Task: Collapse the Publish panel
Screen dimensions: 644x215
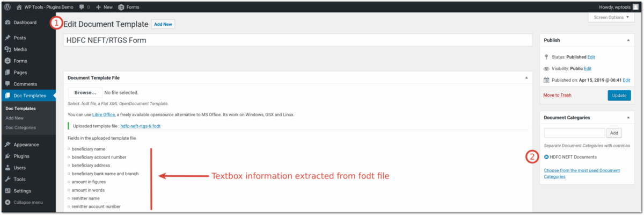Action: tap(628, 40)
